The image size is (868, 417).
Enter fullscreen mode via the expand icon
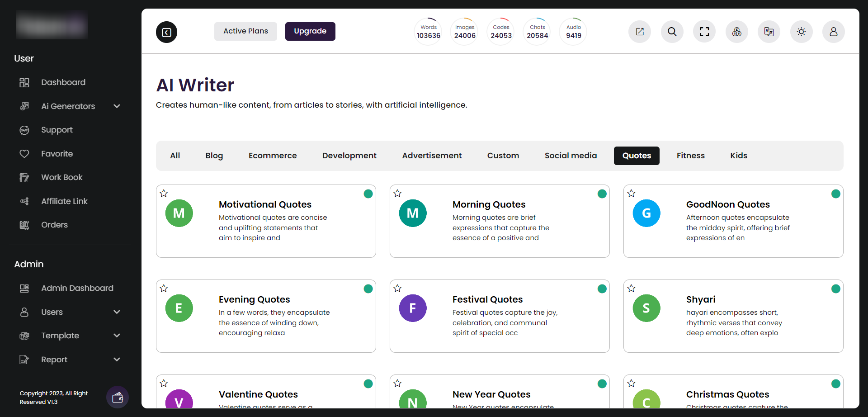(704, 32)
